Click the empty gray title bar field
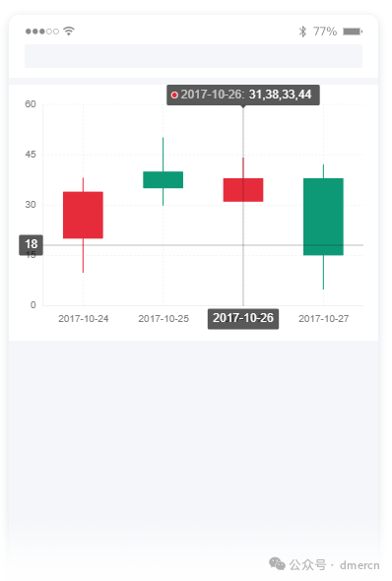Viewport: 392px width, 581px height. click(193, 56)
